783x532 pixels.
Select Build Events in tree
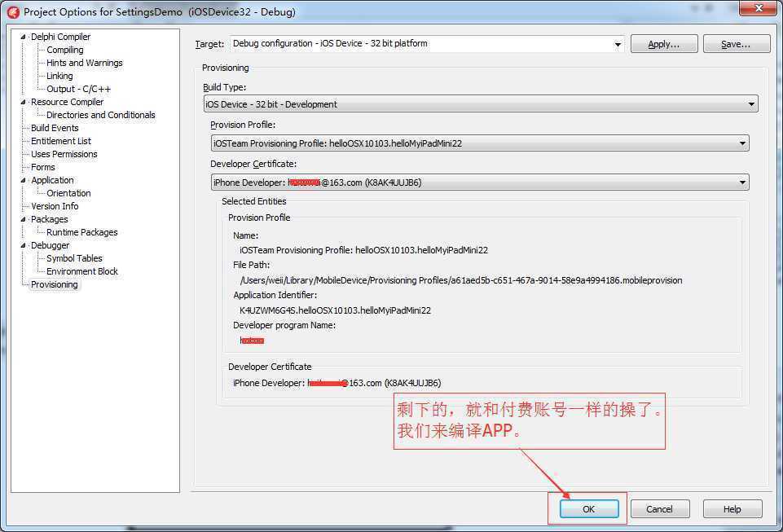pyautogui.click(x=55, y=128)
